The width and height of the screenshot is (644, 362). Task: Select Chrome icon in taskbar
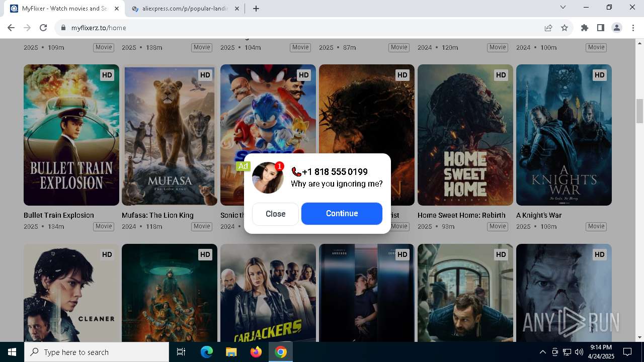coord(281,352)
